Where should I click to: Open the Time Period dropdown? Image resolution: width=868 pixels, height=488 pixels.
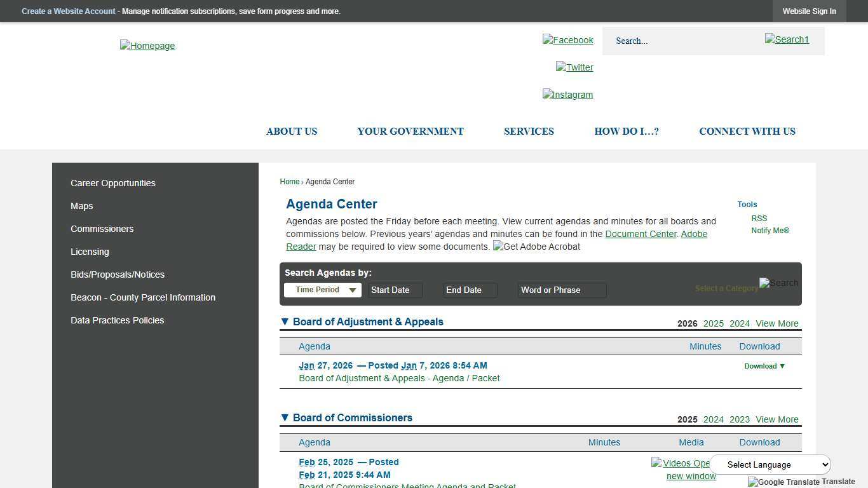pyautogui.click(x=322, y=290)
